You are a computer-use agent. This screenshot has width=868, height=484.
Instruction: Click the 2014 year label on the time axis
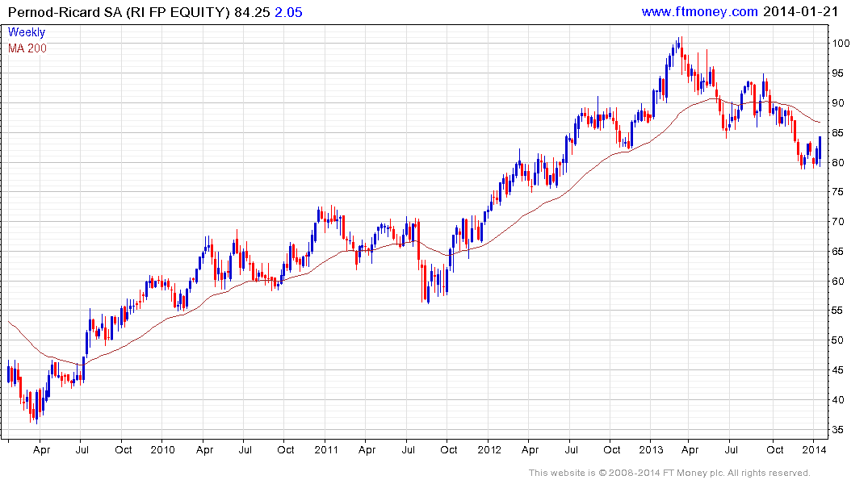click(x=814, y=449)
